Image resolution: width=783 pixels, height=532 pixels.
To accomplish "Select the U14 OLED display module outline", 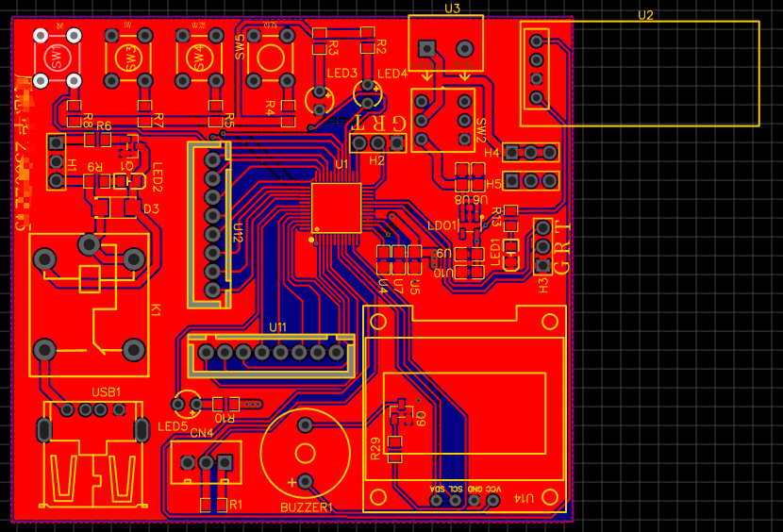I will point(464,408).
